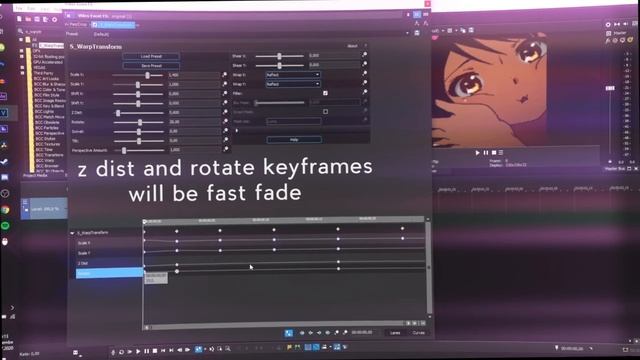Viewport: 640px width, 360px height.
Task: Toggle Scale X keyframe animation icon
Action: (x=224, y=75)
